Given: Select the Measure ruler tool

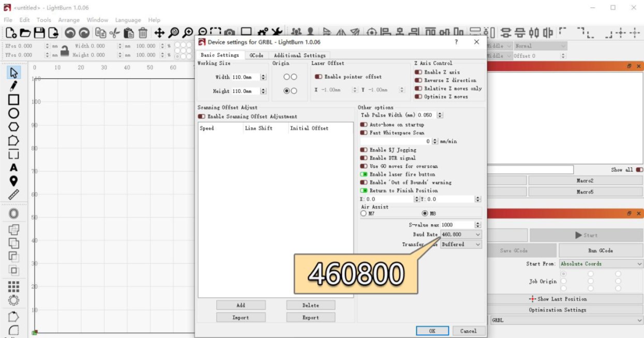Looking at the screenshot, I should click(x=13, y=195).
